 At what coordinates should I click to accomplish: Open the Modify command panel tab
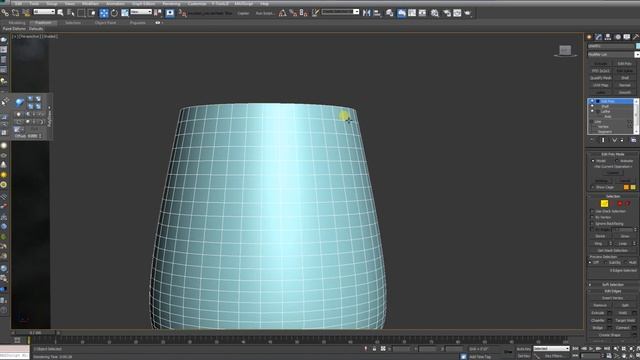click(x=598, y=37)
